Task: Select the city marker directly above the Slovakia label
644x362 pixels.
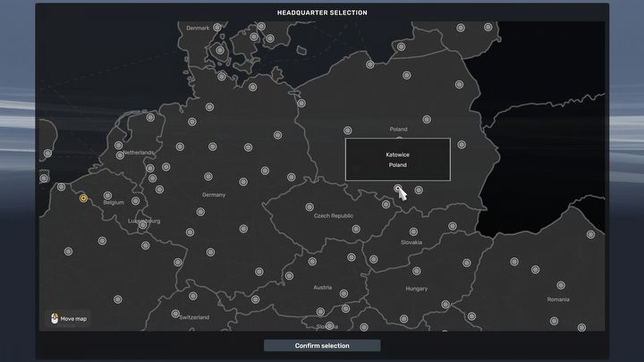Action: coord(413,232)
